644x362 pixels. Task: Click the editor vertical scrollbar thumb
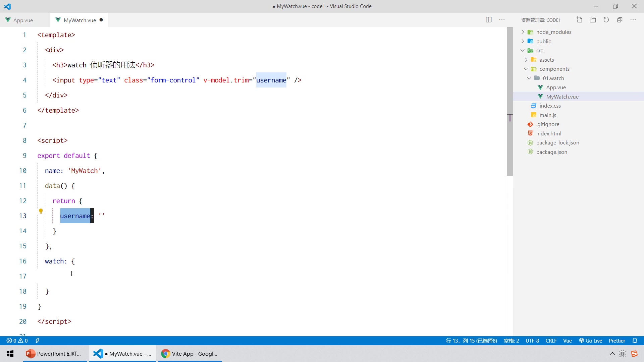pyautogui.click(x=510, y=101)
